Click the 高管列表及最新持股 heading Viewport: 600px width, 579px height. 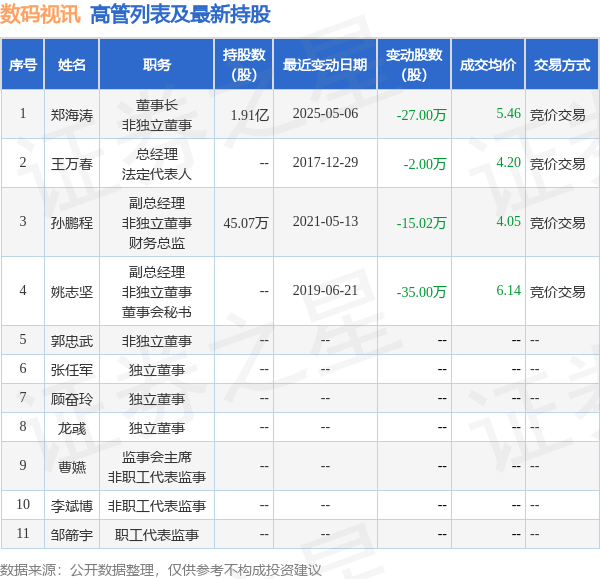180,15
